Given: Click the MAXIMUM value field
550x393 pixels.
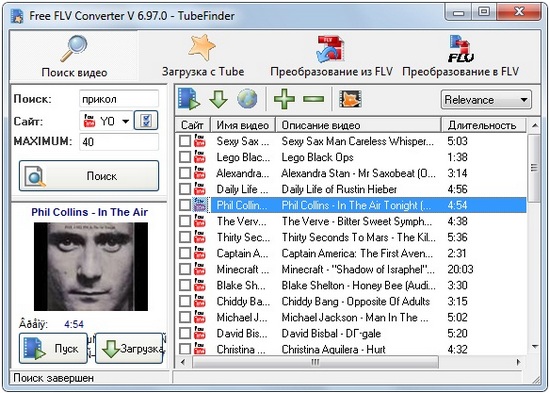Looking at the screenshot, I should click(119, 142).
